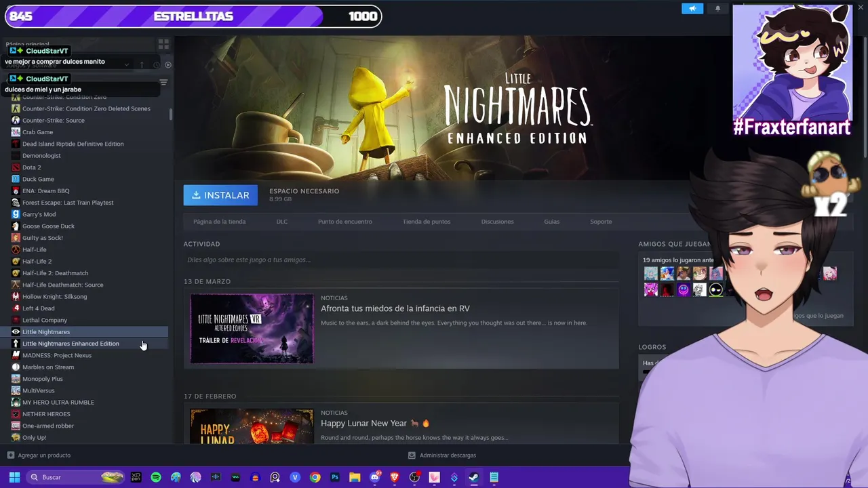Select Counter-Strike: Source in library
868x488 pixels.
54,121
